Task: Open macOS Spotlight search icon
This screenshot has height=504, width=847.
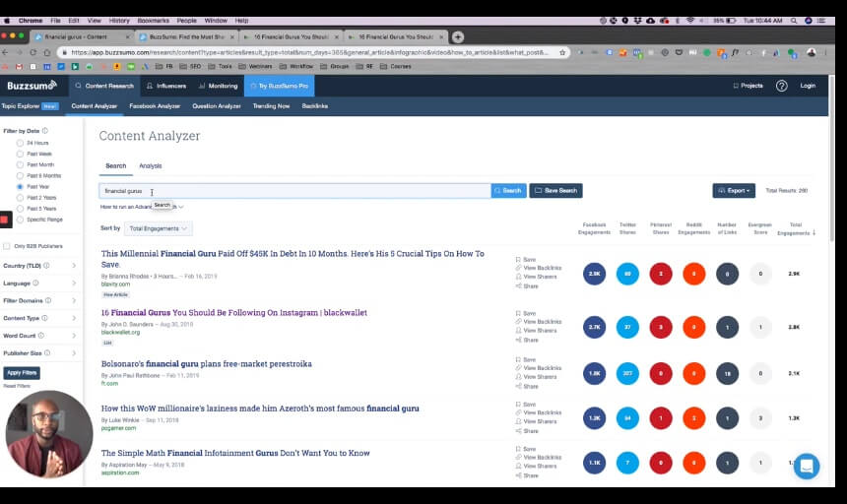Action: pos(794,21)
